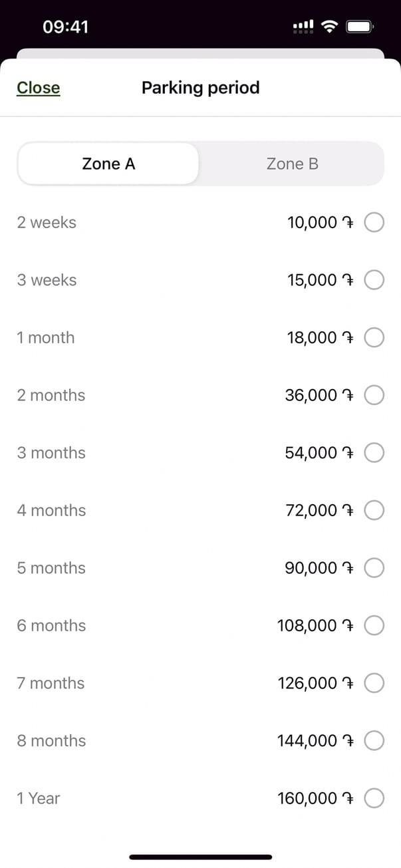Tap the Wi-Fi status icon
The height and width of the screenshot is (868, 401).
[x=329, y=27]
